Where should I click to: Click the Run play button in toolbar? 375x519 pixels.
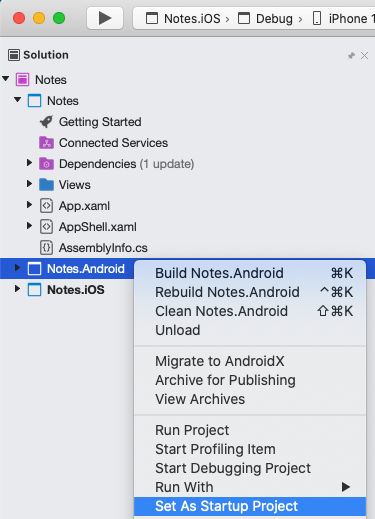[105, 18]
